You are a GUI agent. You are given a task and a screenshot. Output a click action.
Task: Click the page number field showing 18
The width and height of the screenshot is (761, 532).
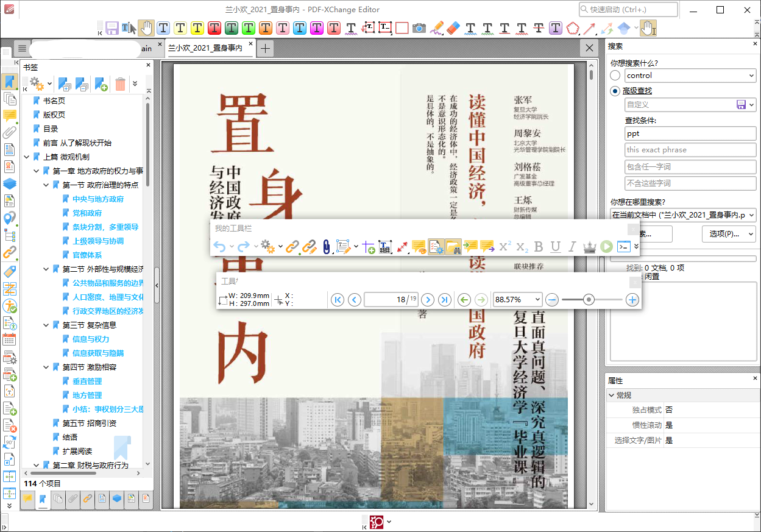pyautogui.click(x=391, y=299)
